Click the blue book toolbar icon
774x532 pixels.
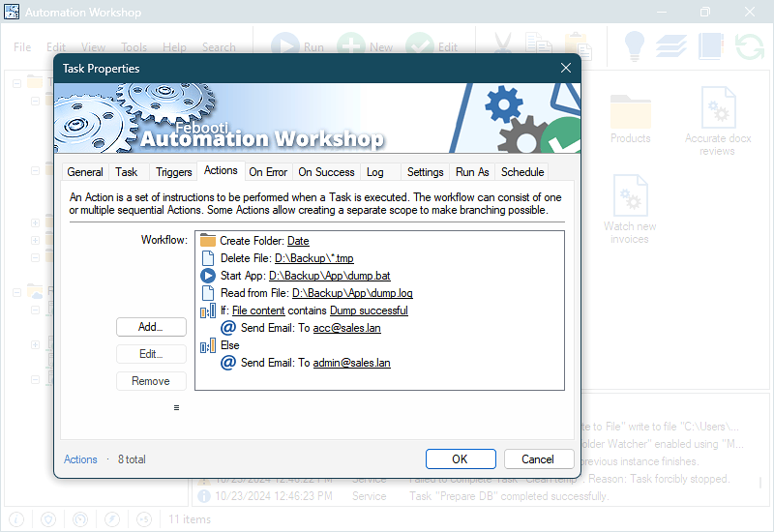[x=711, y=45]
